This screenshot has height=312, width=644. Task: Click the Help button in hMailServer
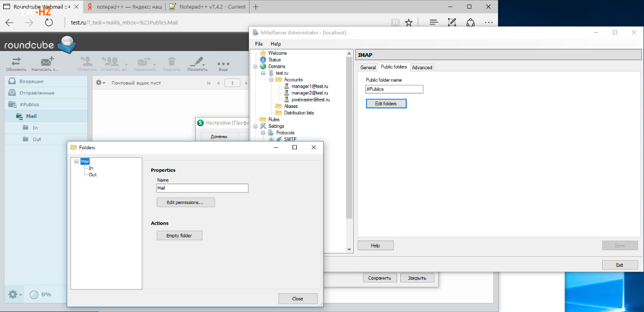coord(376,245)
